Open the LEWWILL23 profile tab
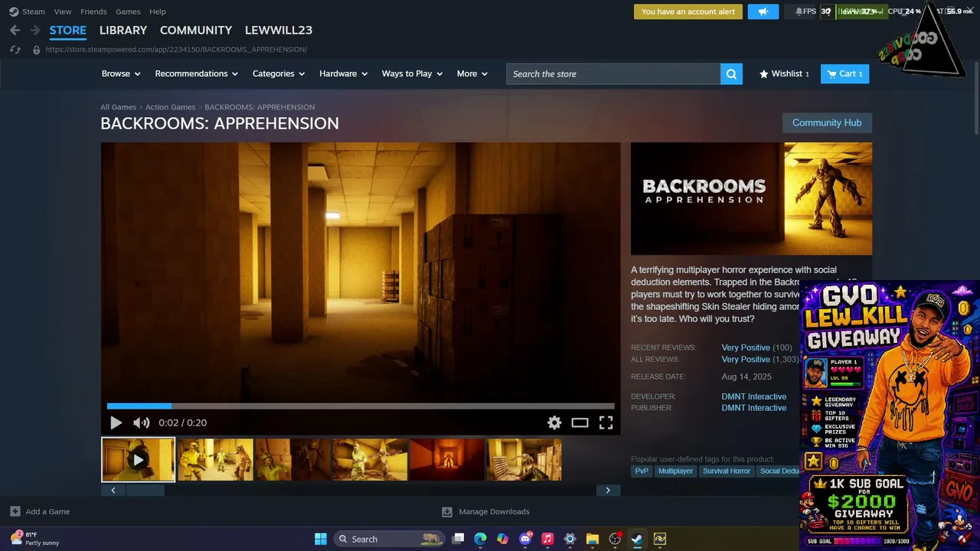 [279, 31]
